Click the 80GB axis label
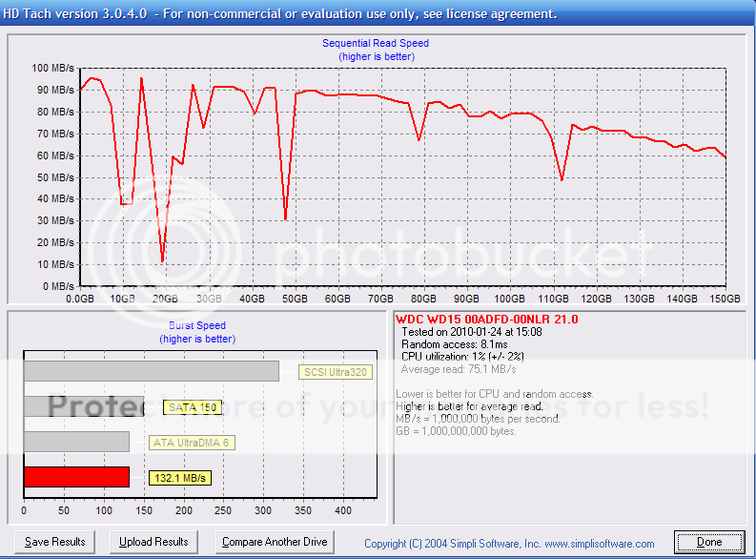 click(x=423, y=299)
